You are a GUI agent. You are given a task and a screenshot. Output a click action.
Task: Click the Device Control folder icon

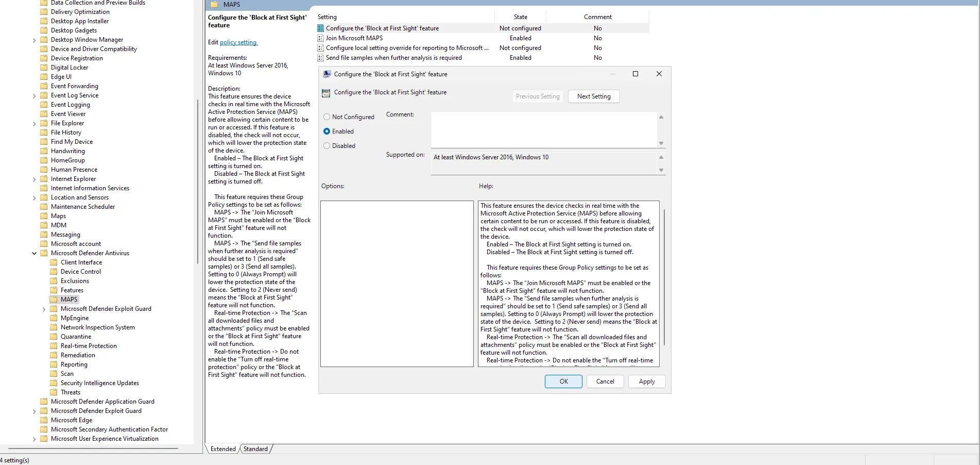54,272
